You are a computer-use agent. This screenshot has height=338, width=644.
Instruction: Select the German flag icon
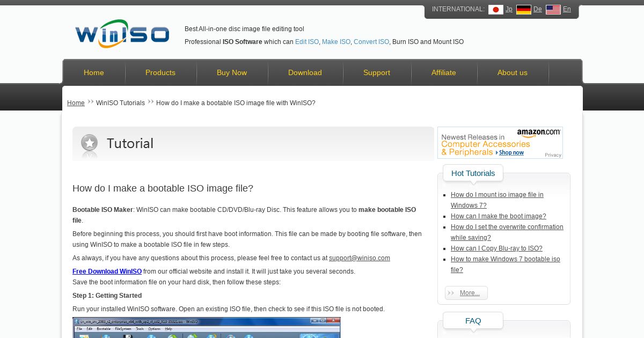524,10
